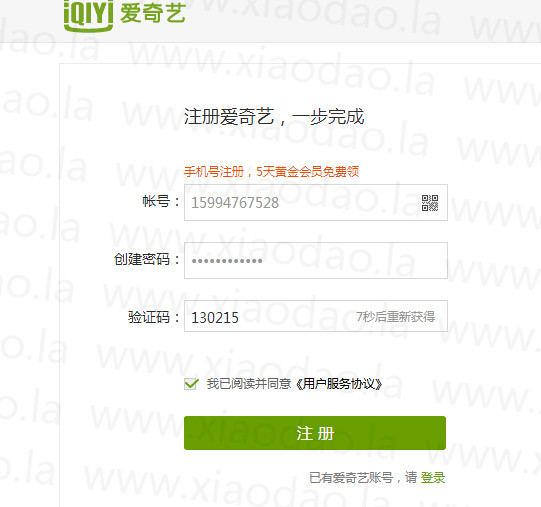Click the green iQIYI logo icon
This screenshot has height=507, width=541.
(89, 14)
